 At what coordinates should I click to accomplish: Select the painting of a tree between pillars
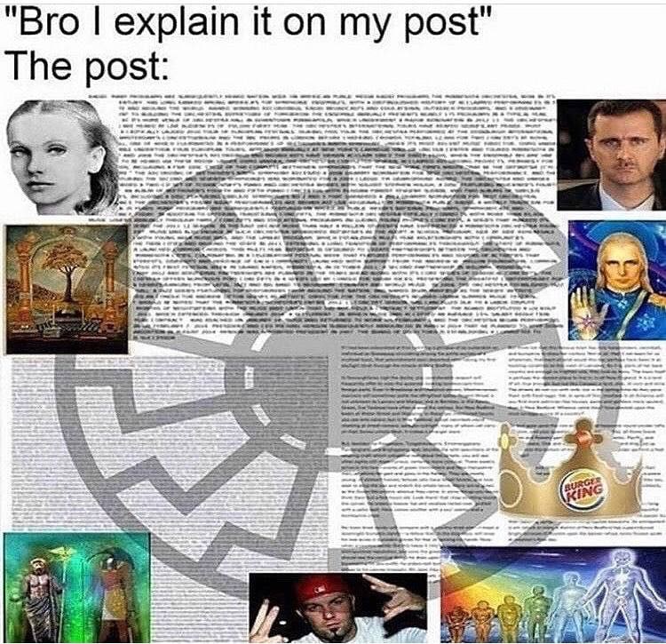(67, 290)
